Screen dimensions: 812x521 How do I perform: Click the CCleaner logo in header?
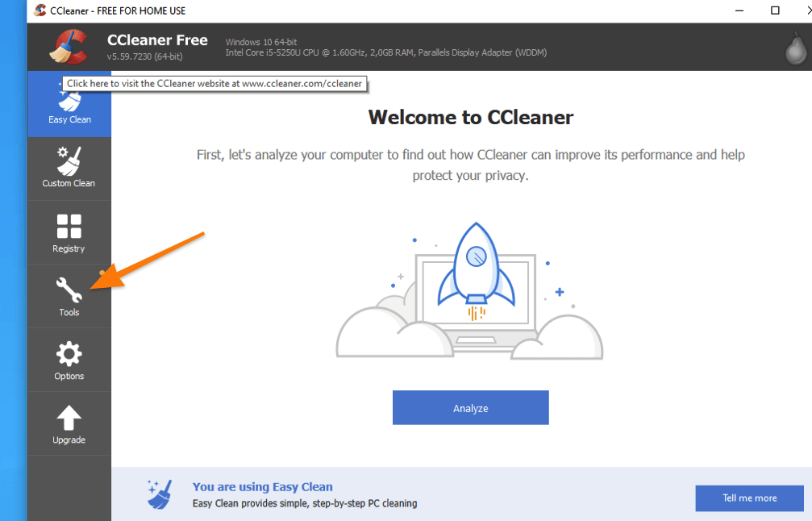[x=69, y=47]
